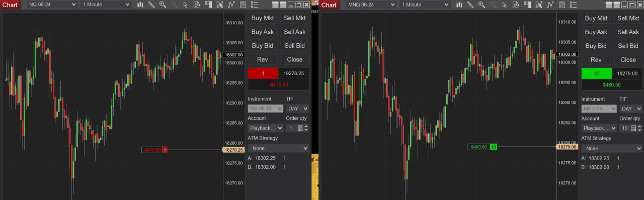Open chart style icon in MNQ window

[459, 5]
